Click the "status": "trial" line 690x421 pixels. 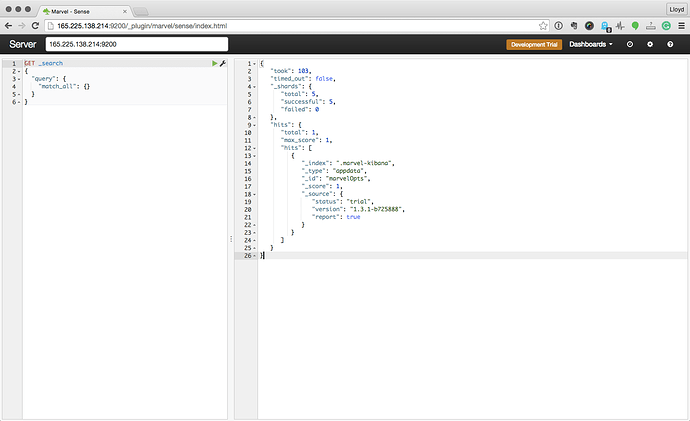(343, 202)
